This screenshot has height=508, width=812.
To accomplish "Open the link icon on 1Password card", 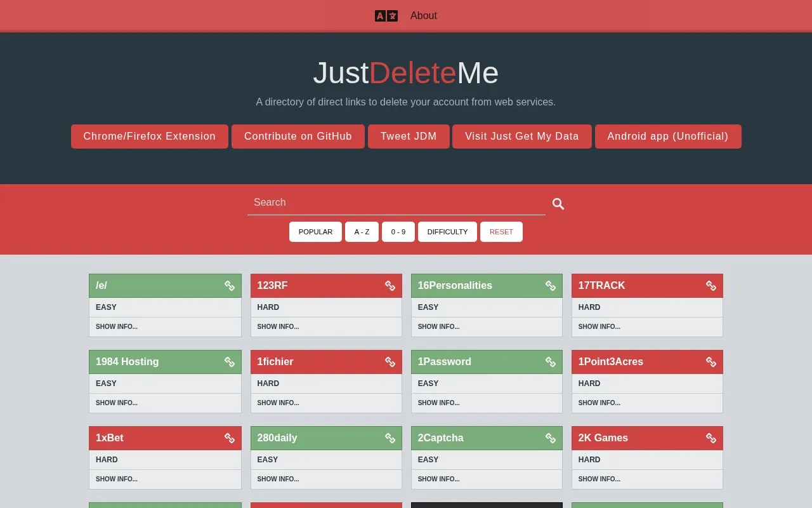I will (x=551, y=362).
